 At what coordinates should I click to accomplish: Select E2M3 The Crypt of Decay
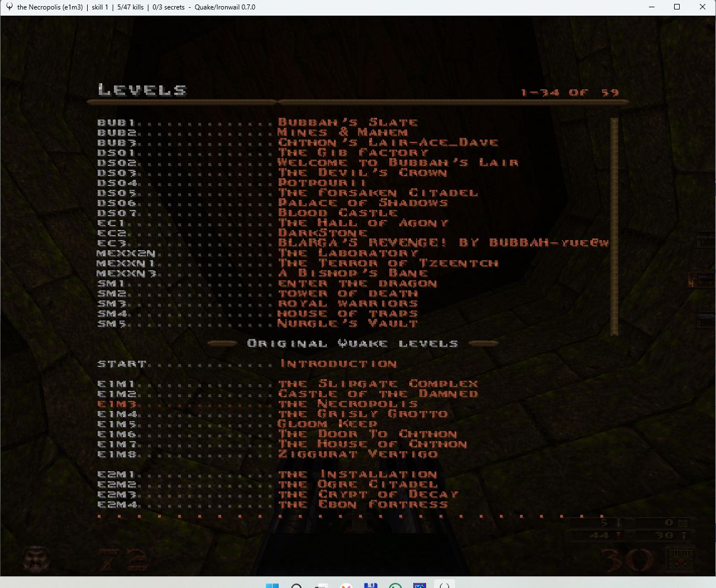[x=278, y=494]
